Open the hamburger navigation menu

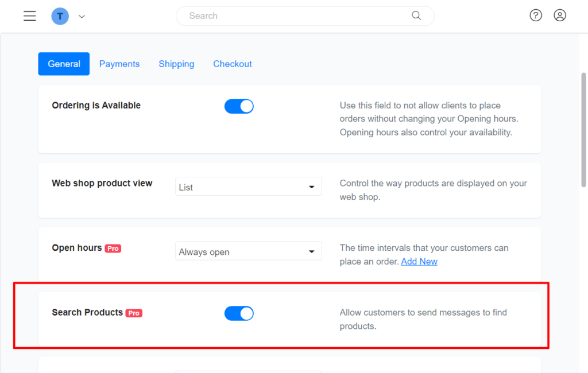coord(30,16)
